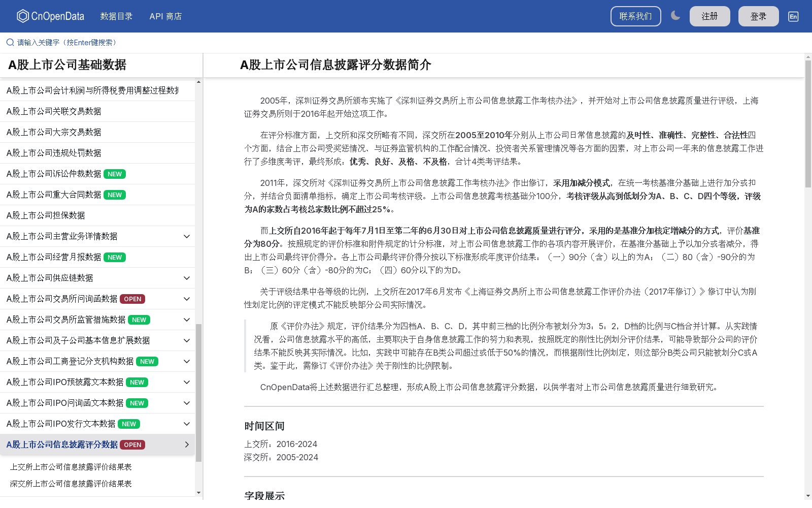Viewport: 812px width, 508px height.
Task: Collapse A股上市公司信息披露评分数据 chevron
Action: tap(187, 444)
